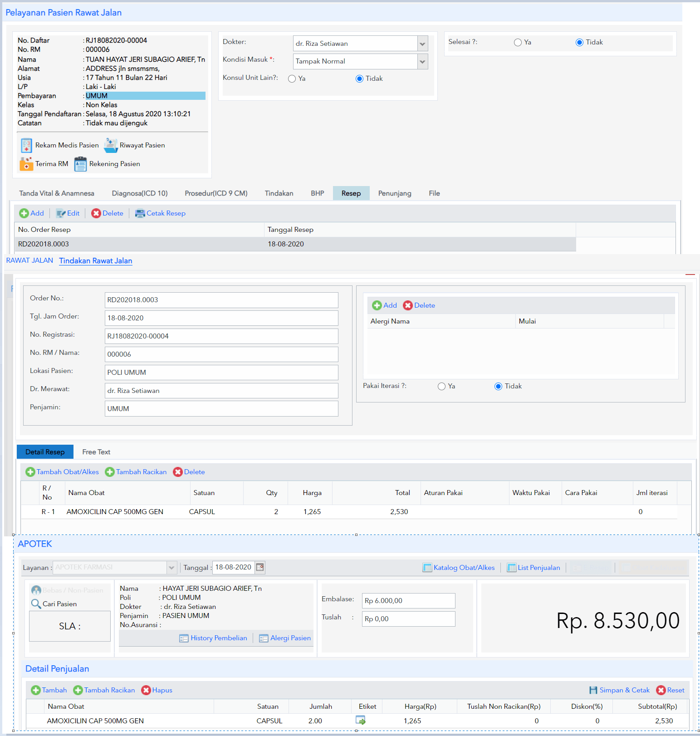The image size is (700, 736).
Task: Click Reset in Detail Penjualan
Action: pyautogui.click(x=670, y=690)
